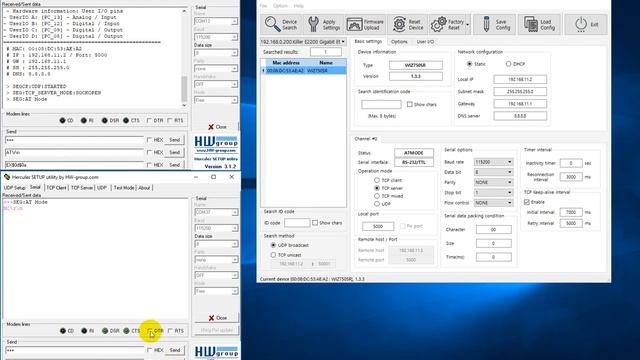Click the Apply Settings wrench icon

tap(313, 24)
